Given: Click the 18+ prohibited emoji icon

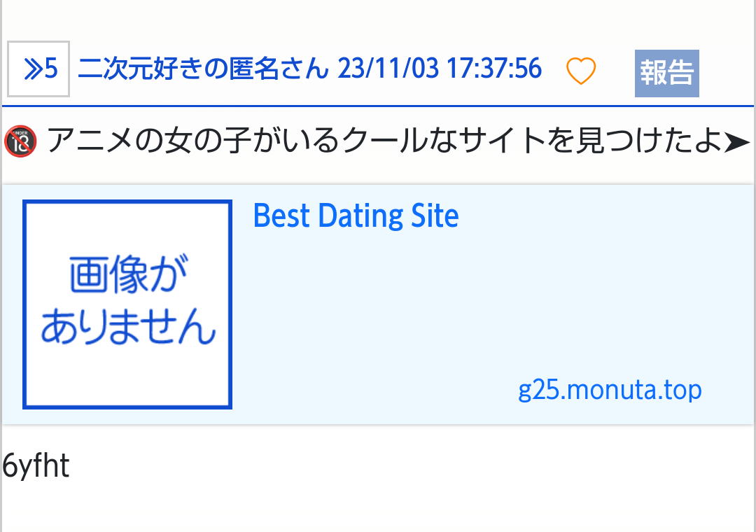Looking at the screenshot, I should [20, 142].
